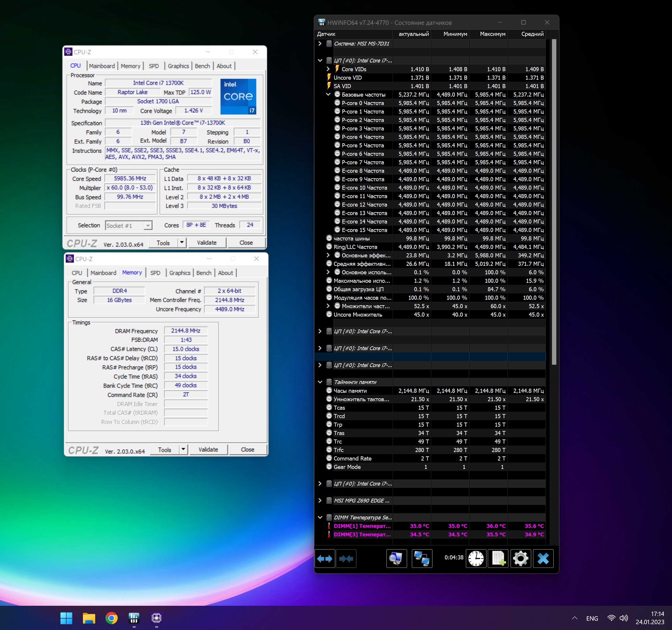672x630 pixels.
Task: Open the Tools dropdown arrow in top CPU-Z
Action: (182, 242)
